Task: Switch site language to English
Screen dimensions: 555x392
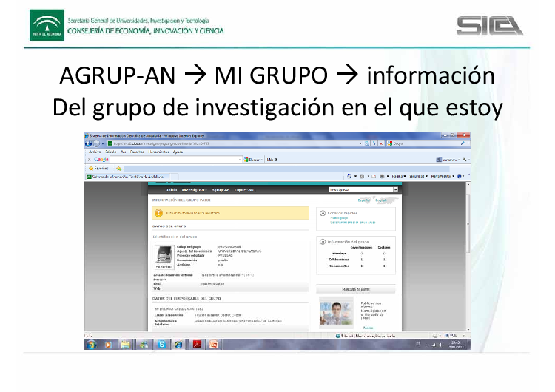Action: click(x=380, y=200)
